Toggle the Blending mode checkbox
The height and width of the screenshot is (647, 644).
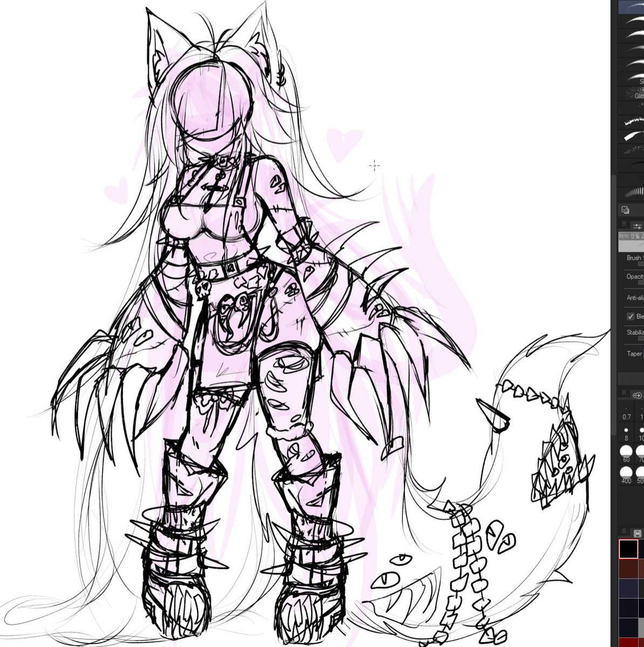631,316
